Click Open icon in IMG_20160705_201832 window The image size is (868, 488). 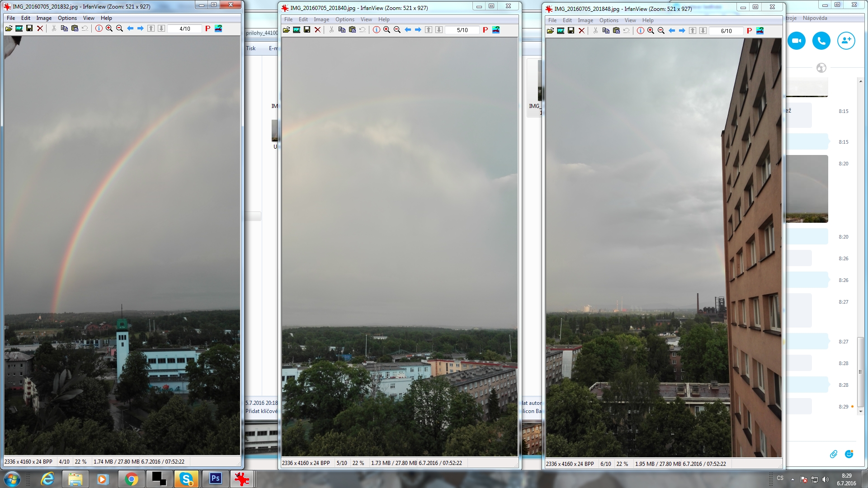coord(9,28)
